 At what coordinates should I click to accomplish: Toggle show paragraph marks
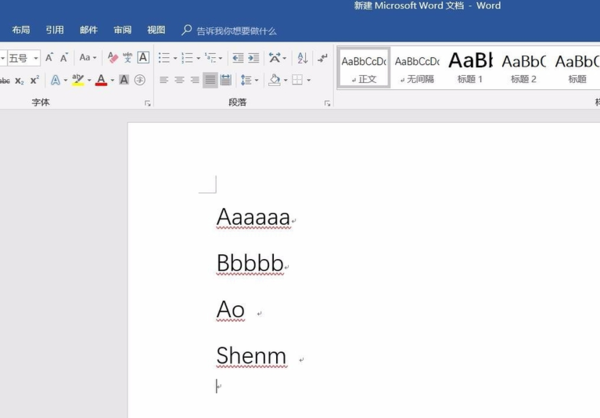pos(323,58)
